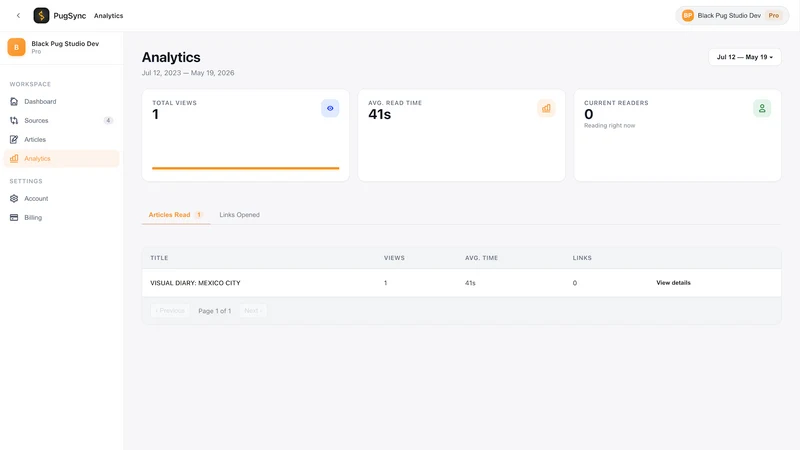Viewport: 800px width, 450px height.
Task: Click the Sources sync icon
Action: [x=14, y=120]
